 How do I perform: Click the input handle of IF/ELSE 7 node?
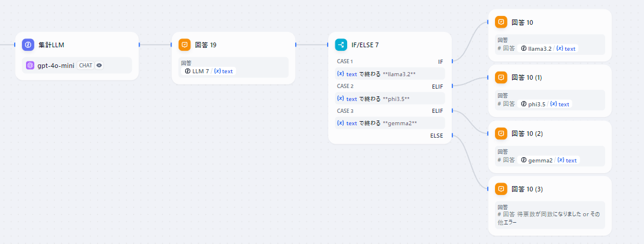[x=328, y=45]
